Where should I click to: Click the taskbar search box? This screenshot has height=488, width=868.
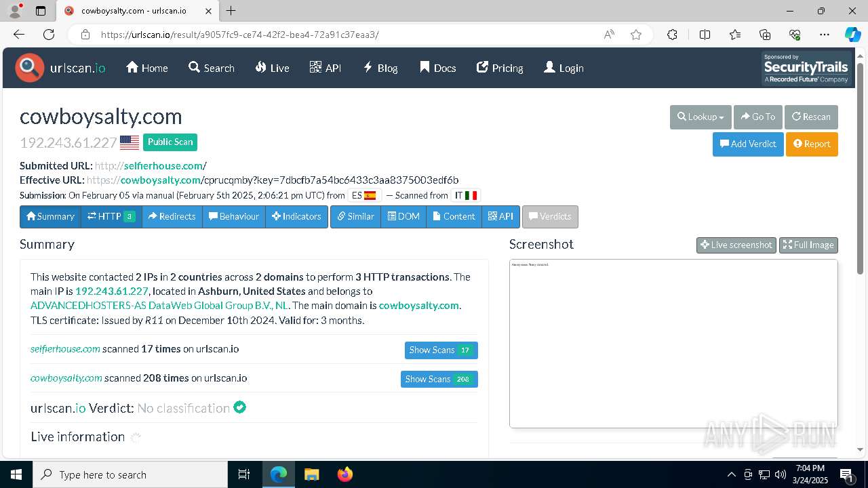pyautogui.click(x=130, y=474)
